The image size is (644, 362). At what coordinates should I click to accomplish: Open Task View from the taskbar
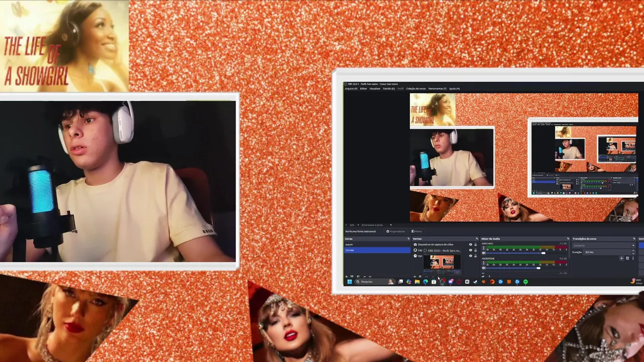click(400, 282)
